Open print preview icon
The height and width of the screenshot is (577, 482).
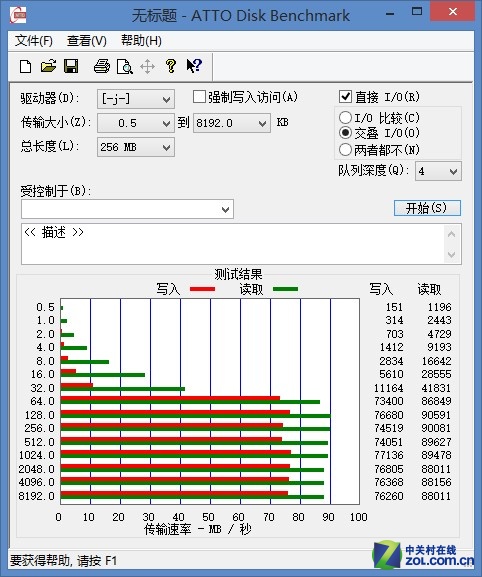click(124, 67)
